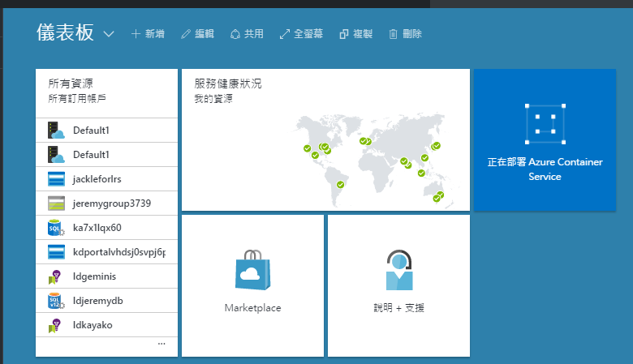Viewport: 633px width, 364px height.
Task: Click the Azure Container Service deployment icon
Action: (545, 124)
